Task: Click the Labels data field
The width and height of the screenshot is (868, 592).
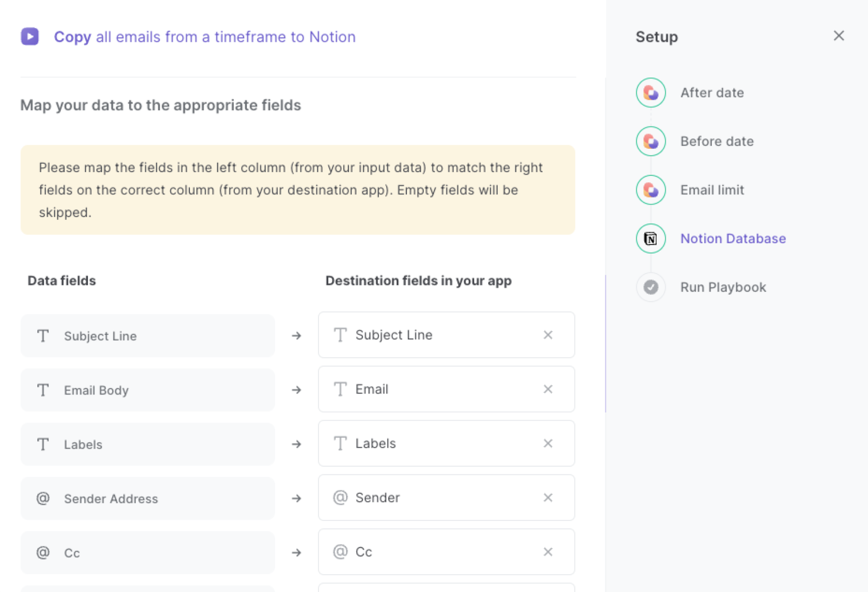Action: (x=148, y=444)
